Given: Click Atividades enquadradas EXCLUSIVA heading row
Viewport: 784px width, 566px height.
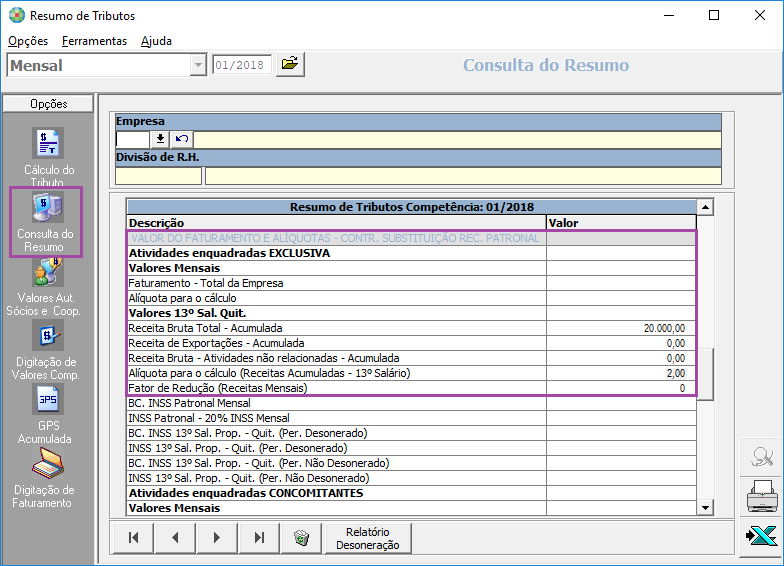Looking at the screenshot, I should pyautogui.click(x=412, y=253).
